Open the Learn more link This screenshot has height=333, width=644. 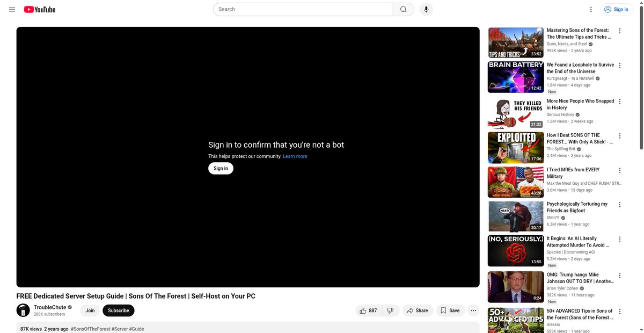click(295, 156)
